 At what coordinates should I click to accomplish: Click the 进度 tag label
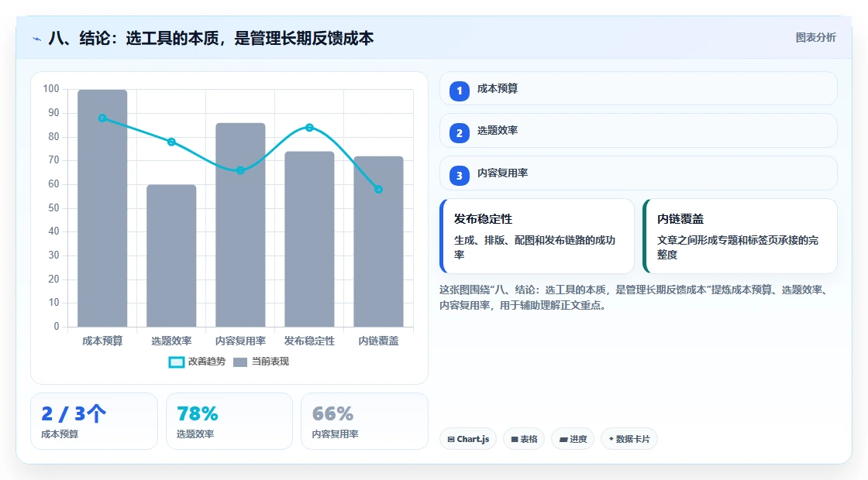[x=578, y=439]
